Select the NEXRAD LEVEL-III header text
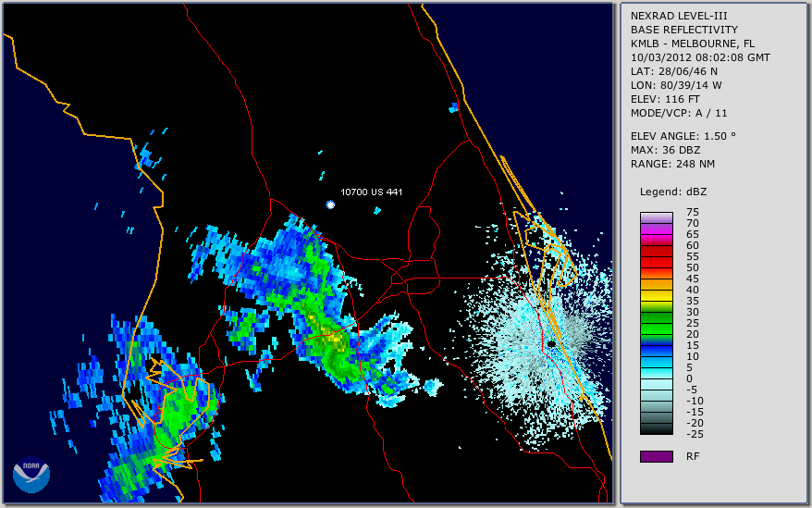 pos(679,16)
